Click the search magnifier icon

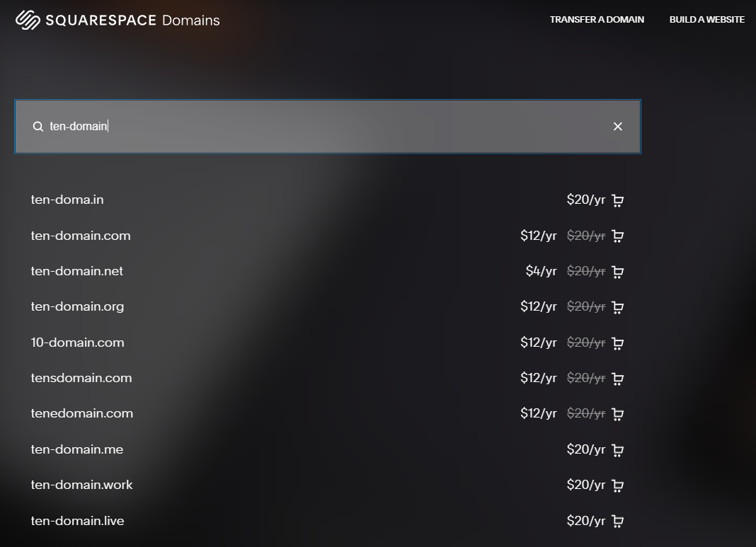pos(38,126)
